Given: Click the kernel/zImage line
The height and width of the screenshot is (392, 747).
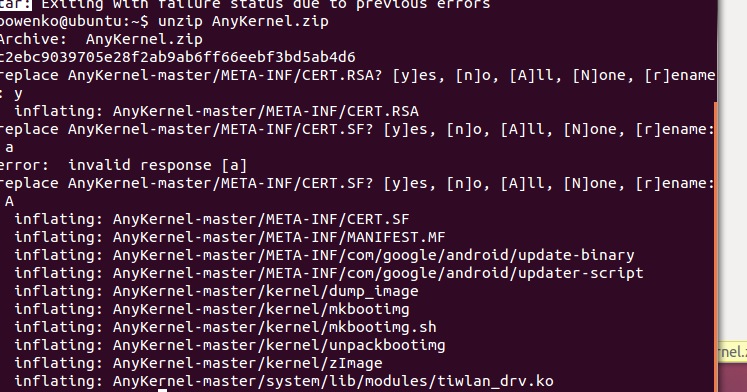Looking at the screenshot, I should pyautogui.click(x=199, y=363).
